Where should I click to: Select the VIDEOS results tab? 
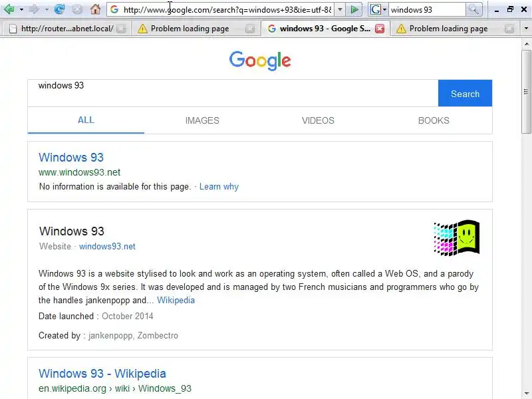318,120
